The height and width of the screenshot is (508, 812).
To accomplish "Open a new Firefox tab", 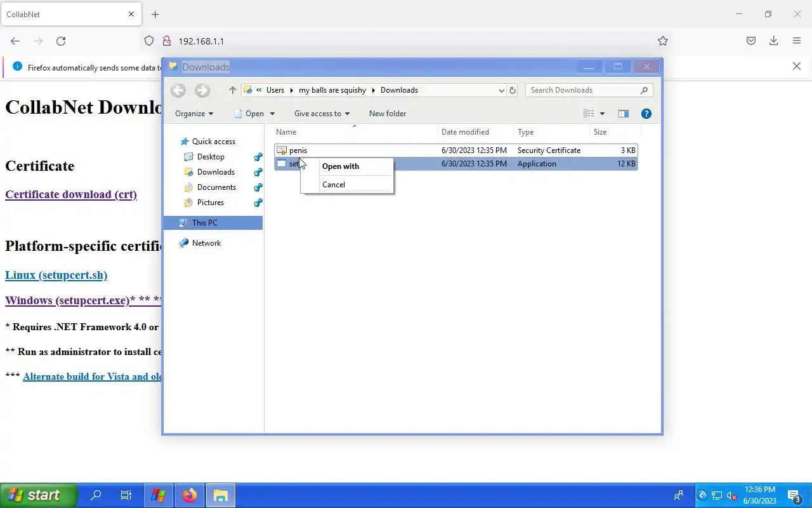I will pyautogui.click(x=155, y=14).
